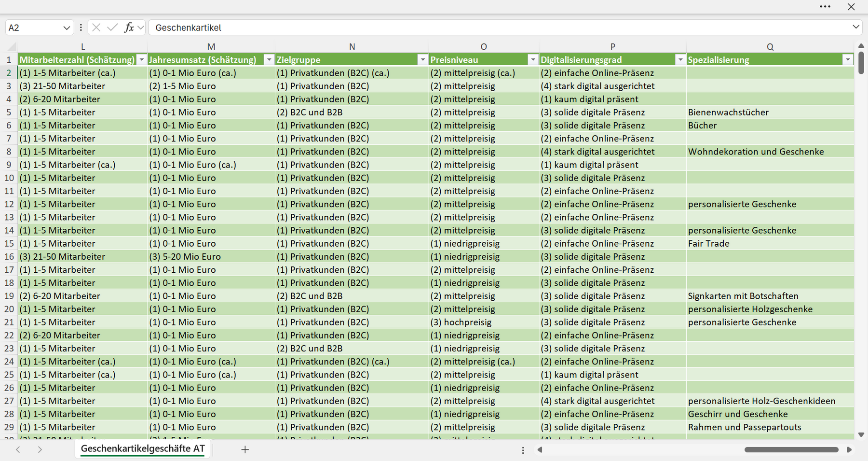Viewport: 868px width, 461px height.
Task: Switch to Geschenkartikelgeschäfte AT sheet tab
Action: coord(143,449)
